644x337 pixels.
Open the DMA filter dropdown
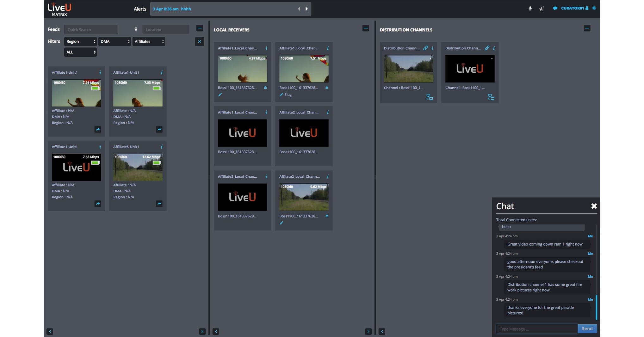coord(115,41)
